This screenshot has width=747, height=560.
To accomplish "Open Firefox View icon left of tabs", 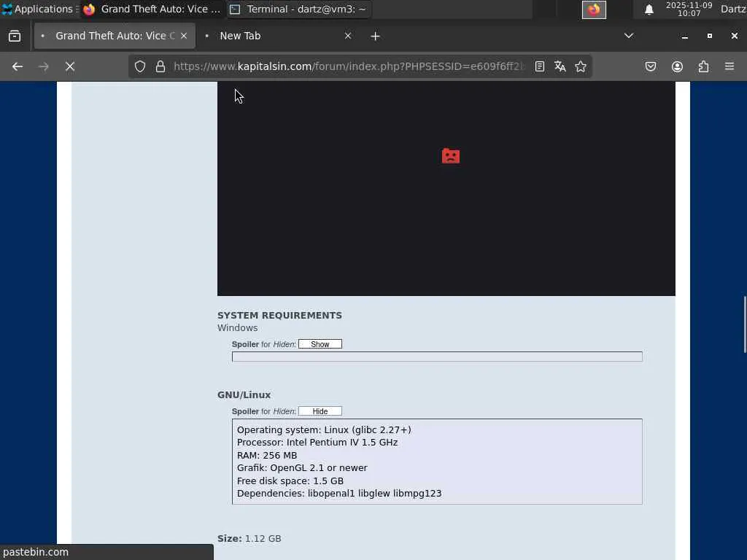I will [x=15, y=36].
